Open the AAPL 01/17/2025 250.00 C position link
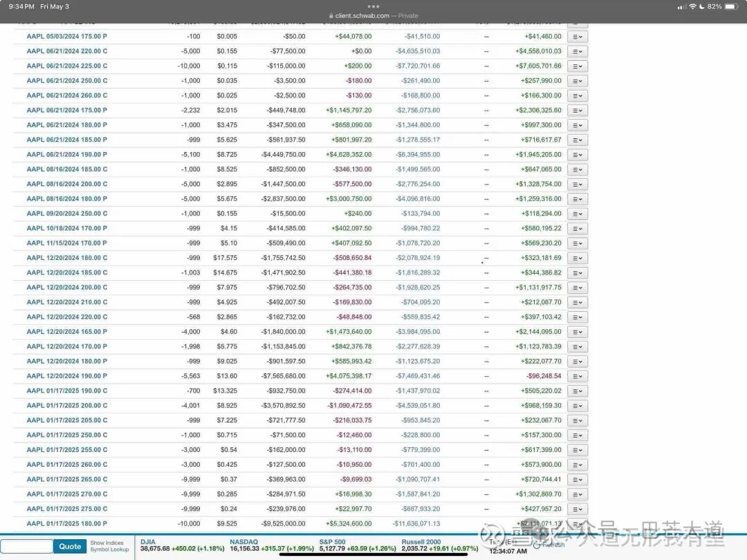 coord(66,435)
